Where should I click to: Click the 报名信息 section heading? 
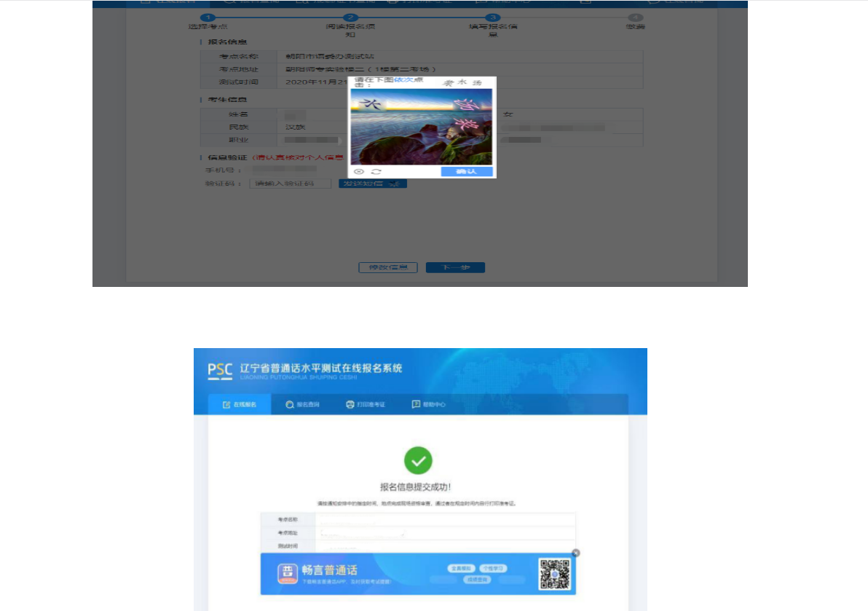tap(227, 42)
